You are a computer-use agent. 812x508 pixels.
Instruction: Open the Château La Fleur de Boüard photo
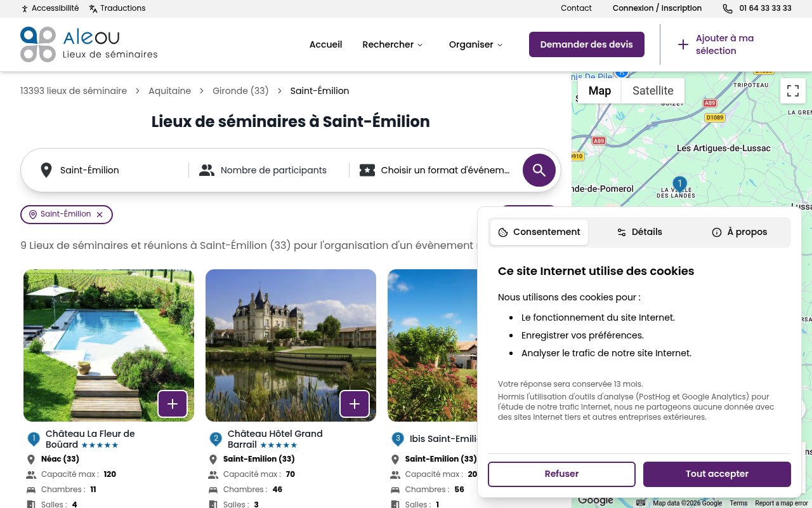[x=108, y=345]
